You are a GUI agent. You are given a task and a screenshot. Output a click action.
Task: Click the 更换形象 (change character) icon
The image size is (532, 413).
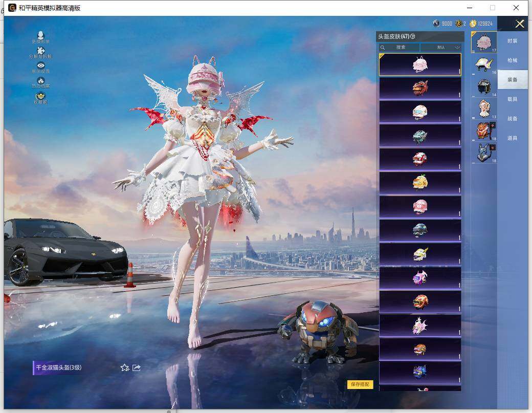click(x=41, y=36)
